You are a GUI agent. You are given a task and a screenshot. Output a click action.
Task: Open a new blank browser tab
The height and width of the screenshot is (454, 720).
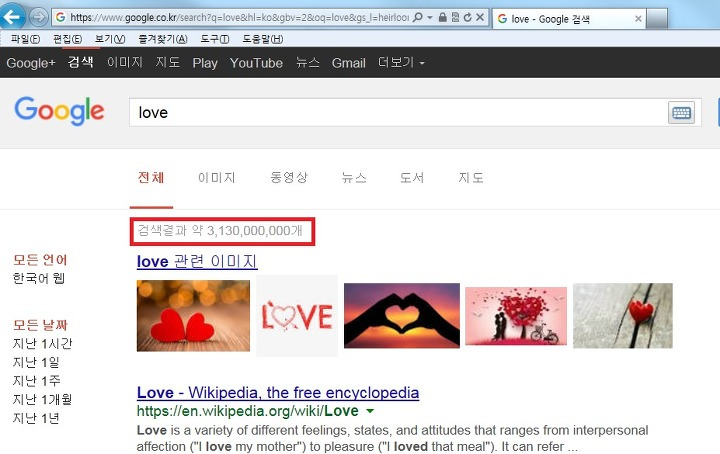(657, 19)
